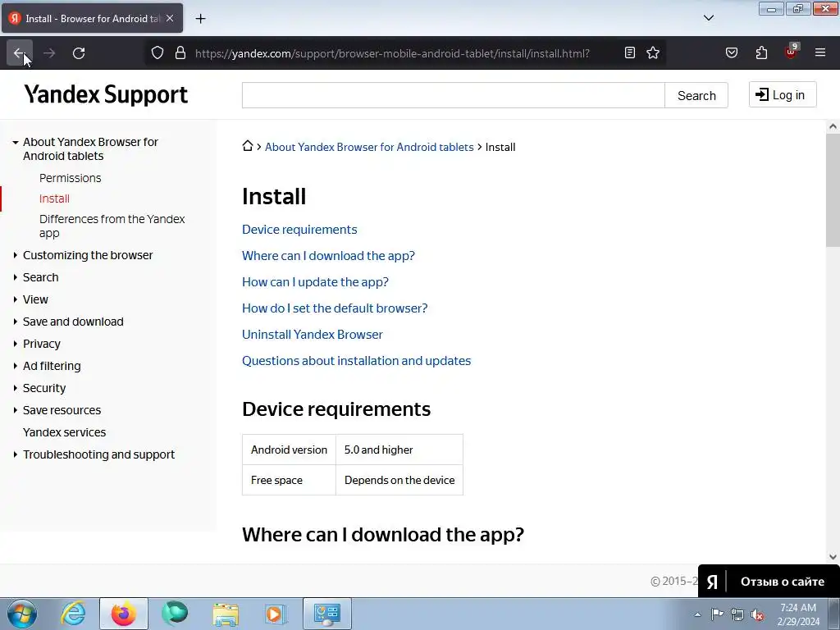Viewport: 840px width, 630px height.
Task: Open the uBlock Origin extension icon
Action: (x=791, y=52)
